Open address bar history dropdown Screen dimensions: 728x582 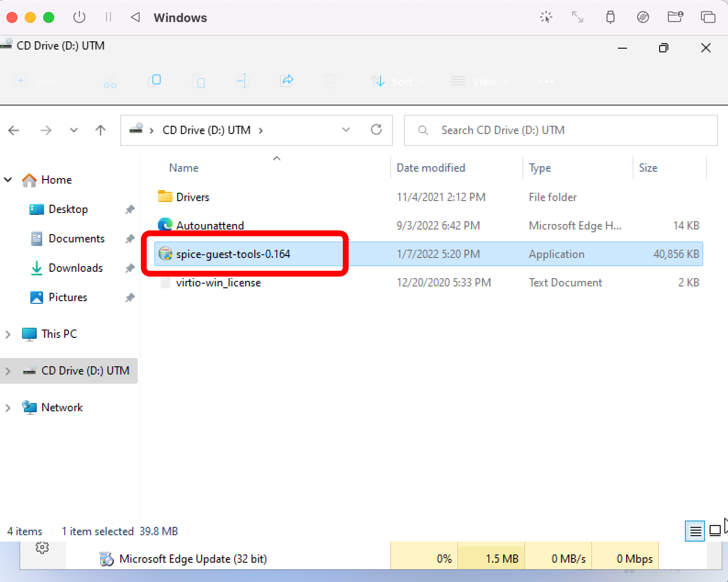coord(346,130)
